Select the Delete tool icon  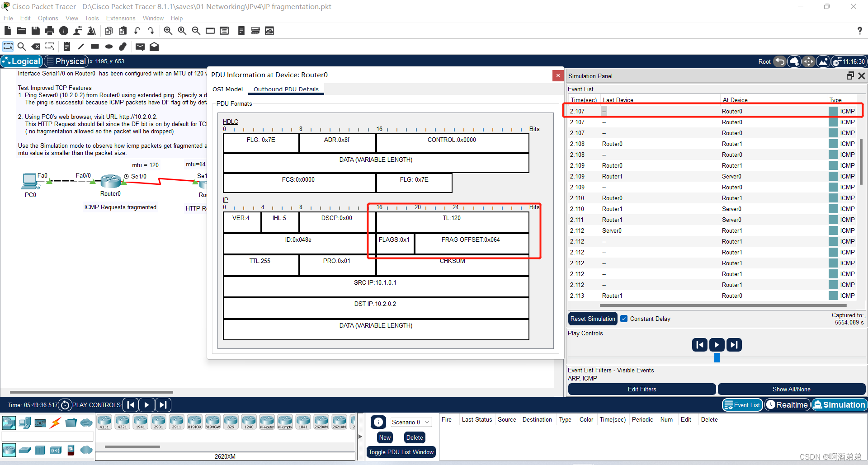tap(36, 47)
